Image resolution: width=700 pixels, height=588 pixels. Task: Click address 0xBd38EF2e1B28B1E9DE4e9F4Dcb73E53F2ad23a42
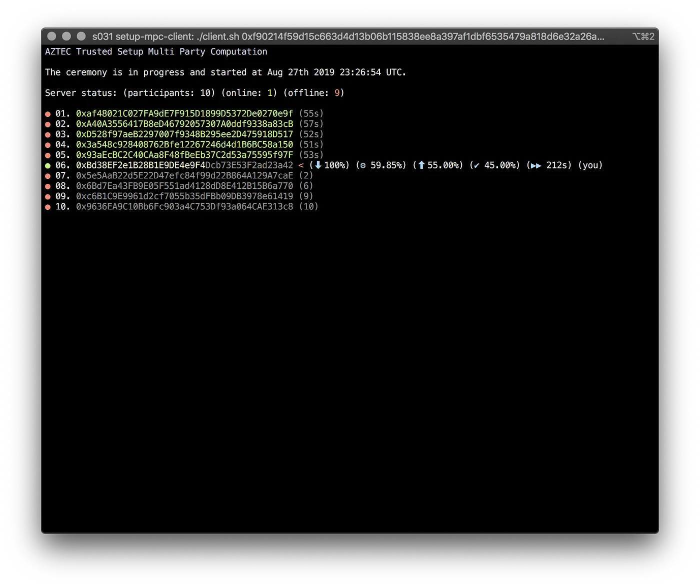pos(184,165)
